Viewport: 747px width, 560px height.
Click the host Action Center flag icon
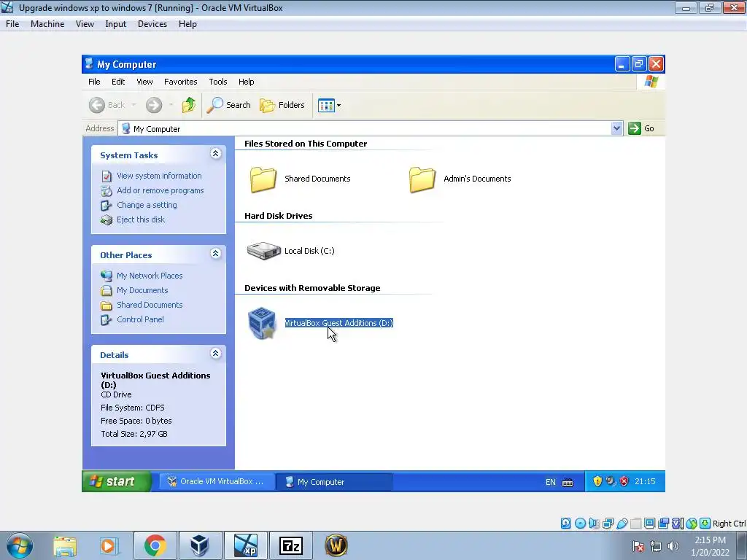(638, 546)
